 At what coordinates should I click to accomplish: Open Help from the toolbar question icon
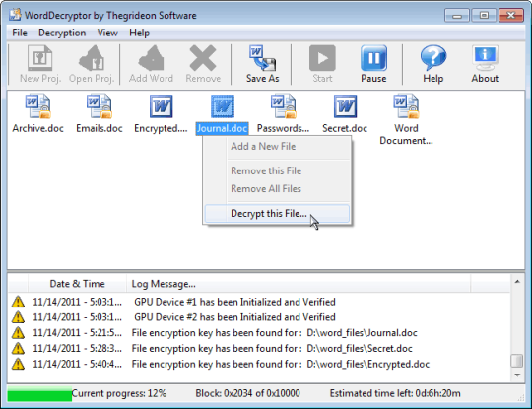[x=433, y=58]
